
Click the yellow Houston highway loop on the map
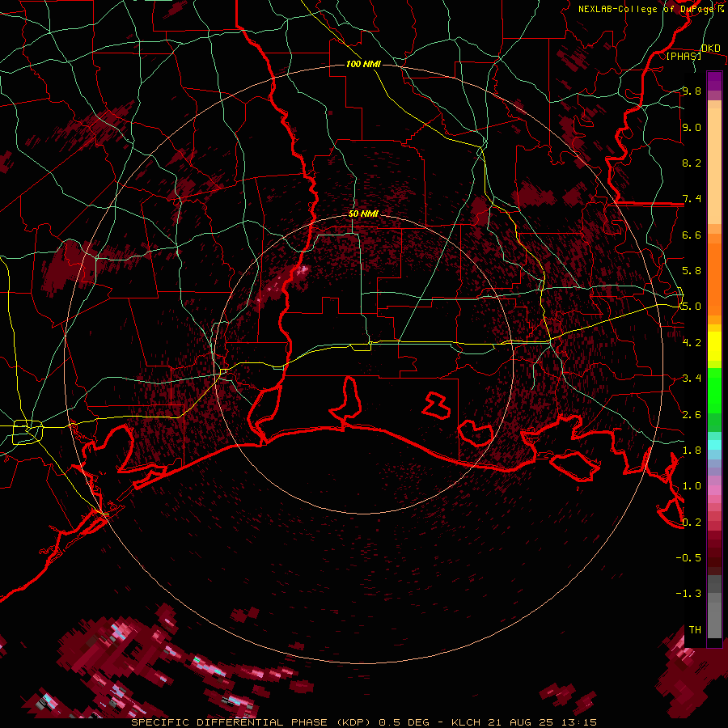point(28,432)
